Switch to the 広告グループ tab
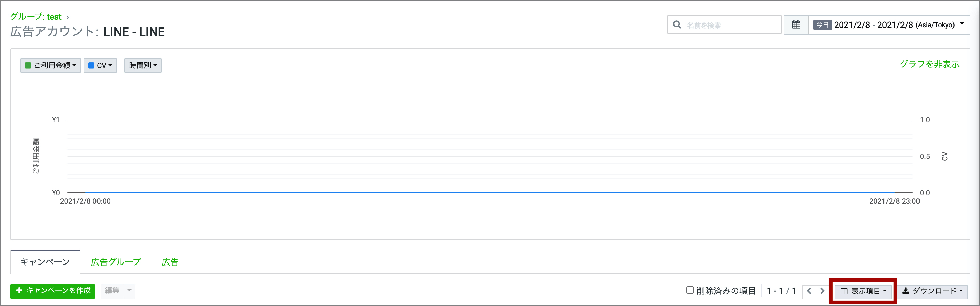The image size is (980, 306). tap(116, 262)
